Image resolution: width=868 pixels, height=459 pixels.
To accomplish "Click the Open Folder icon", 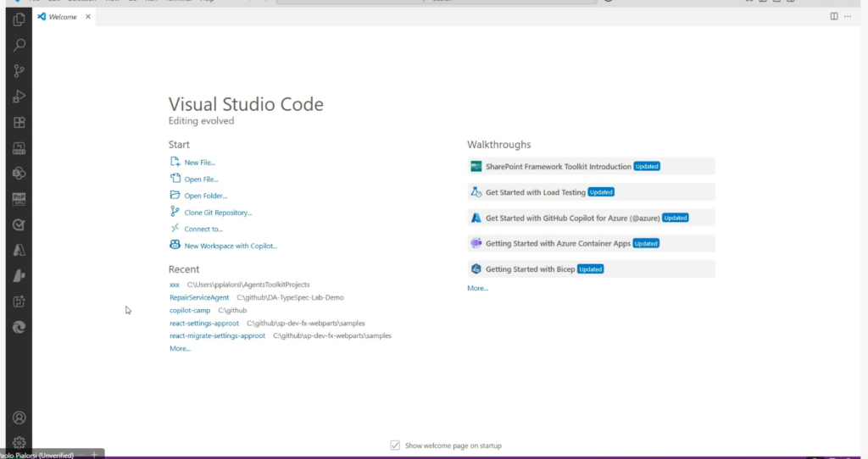I will 175,195.
